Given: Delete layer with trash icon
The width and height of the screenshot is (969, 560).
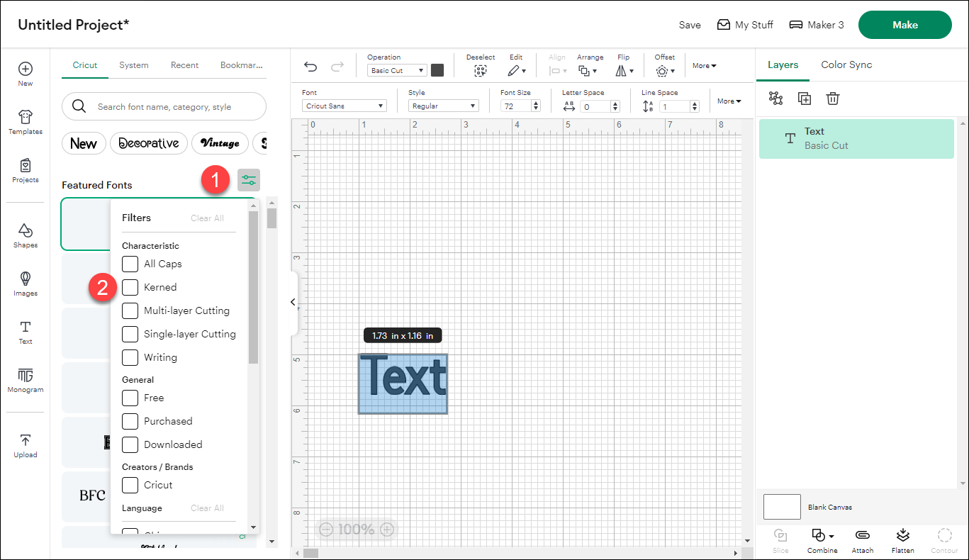Looking at the screenshot, I should pyautogui.click(x=833, y=99).
